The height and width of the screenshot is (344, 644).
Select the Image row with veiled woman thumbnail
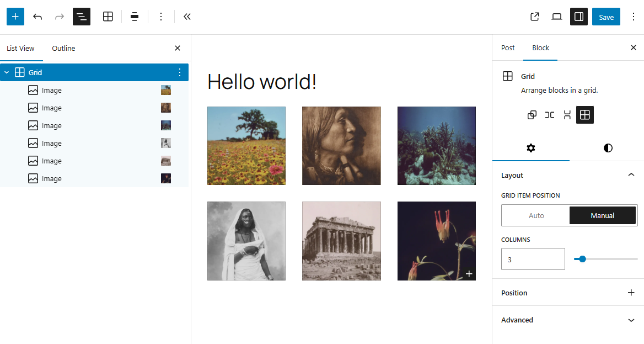94,143
